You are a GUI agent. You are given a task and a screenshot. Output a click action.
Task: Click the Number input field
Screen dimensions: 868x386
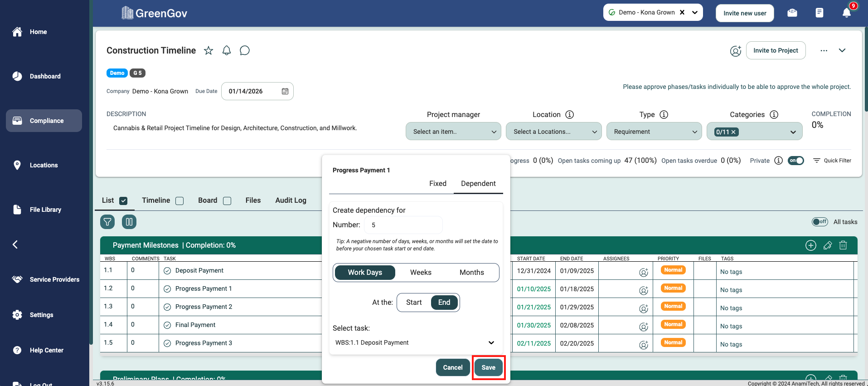pyautogui.click(x=403, y=225)
